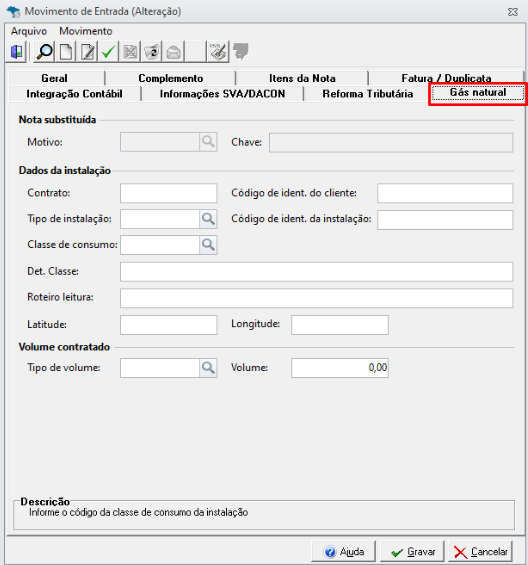Switch to the Itens da Nota tab
Image resolution: width=528 pixels, height=565 pixels.
(x=302, y=78)
